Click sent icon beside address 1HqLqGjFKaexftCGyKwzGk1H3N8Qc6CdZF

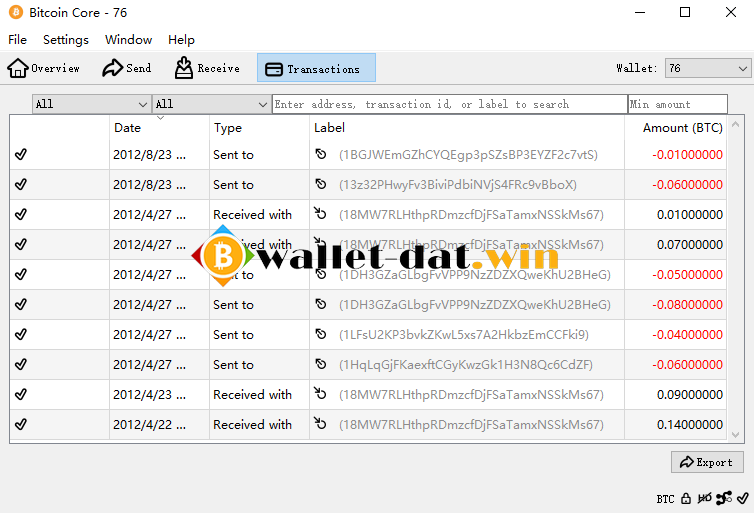[321, 364]
